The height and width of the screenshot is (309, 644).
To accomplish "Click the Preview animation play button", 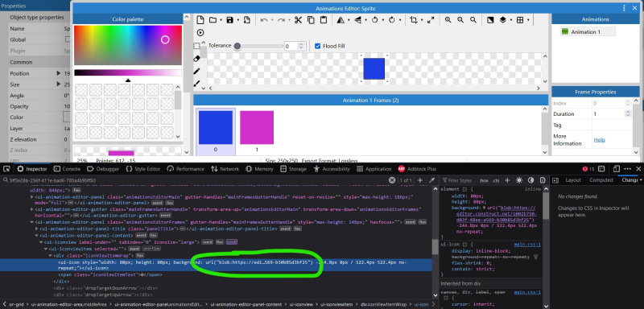I will 200,33.
